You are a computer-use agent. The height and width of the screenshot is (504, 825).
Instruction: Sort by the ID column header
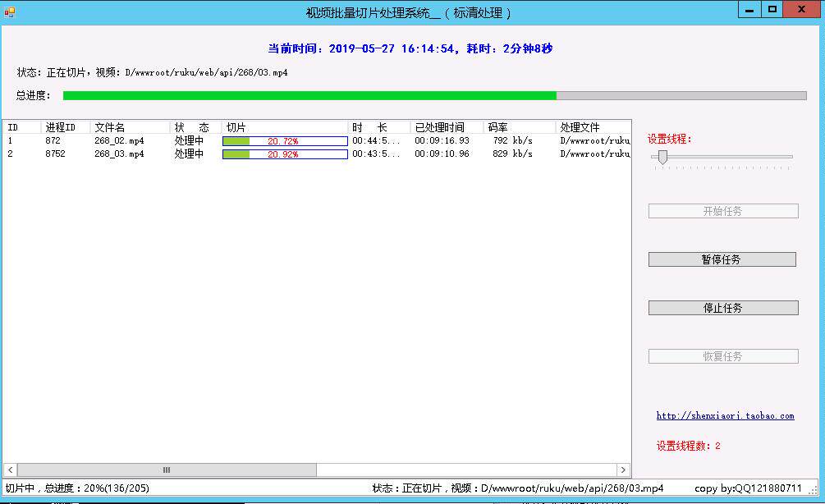[22, 127]
